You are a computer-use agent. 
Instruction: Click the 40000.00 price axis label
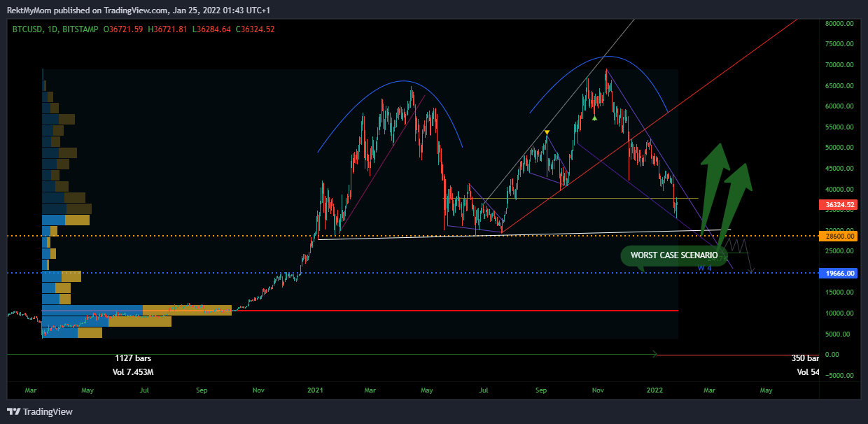coord(840,189)
